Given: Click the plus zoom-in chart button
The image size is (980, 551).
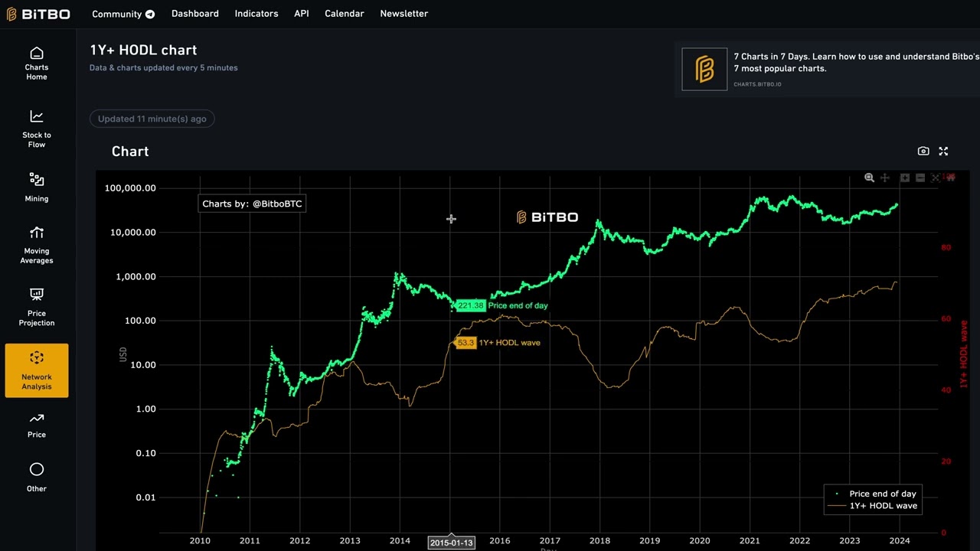Looking at the screenshot, I should tap(905, 178).
